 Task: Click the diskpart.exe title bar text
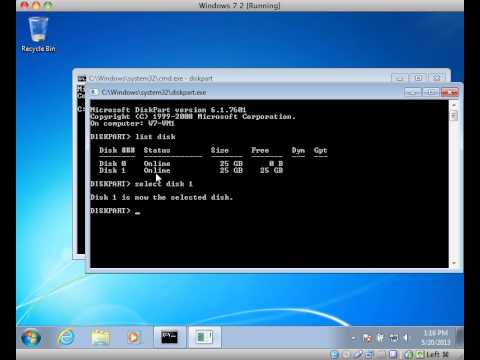click(154, 92)
